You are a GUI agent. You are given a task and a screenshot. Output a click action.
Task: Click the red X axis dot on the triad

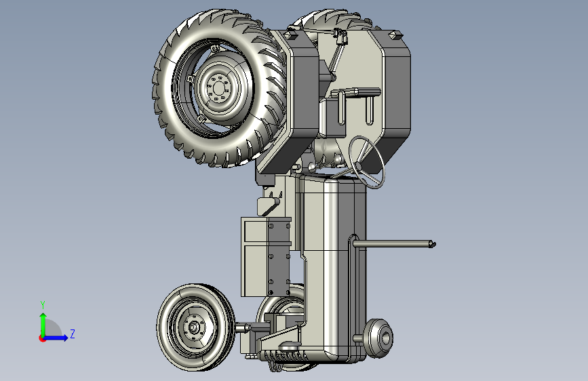click(x=42, y=338)
